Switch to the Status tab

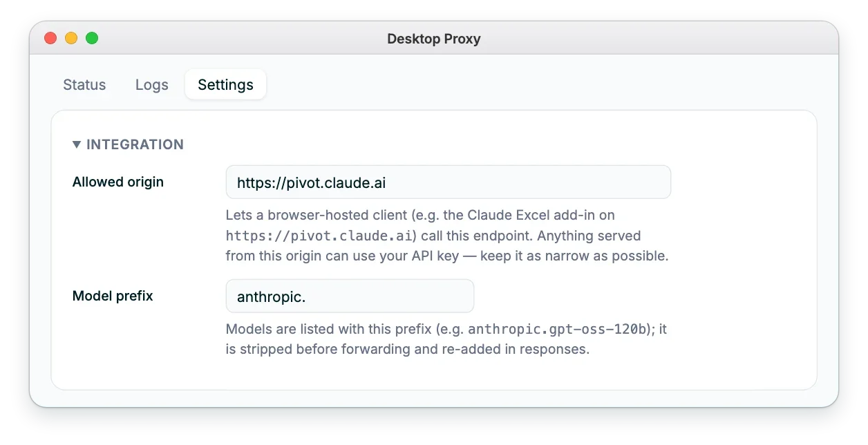point(84,85)
